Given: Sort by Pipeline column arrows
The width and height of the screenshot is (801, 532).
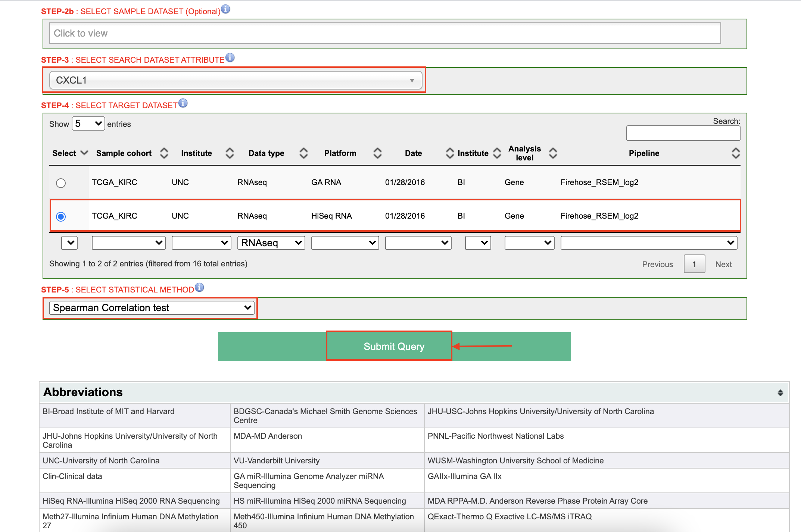Looking at the screenshot, I should click(736, 153).
